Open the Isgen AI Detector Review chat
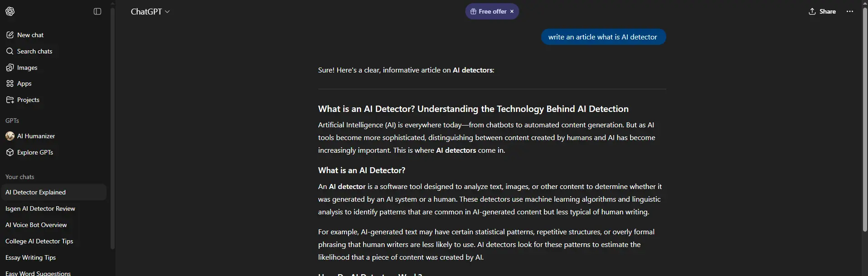This screenshot has width=868, height=276. tap(40, 208)
